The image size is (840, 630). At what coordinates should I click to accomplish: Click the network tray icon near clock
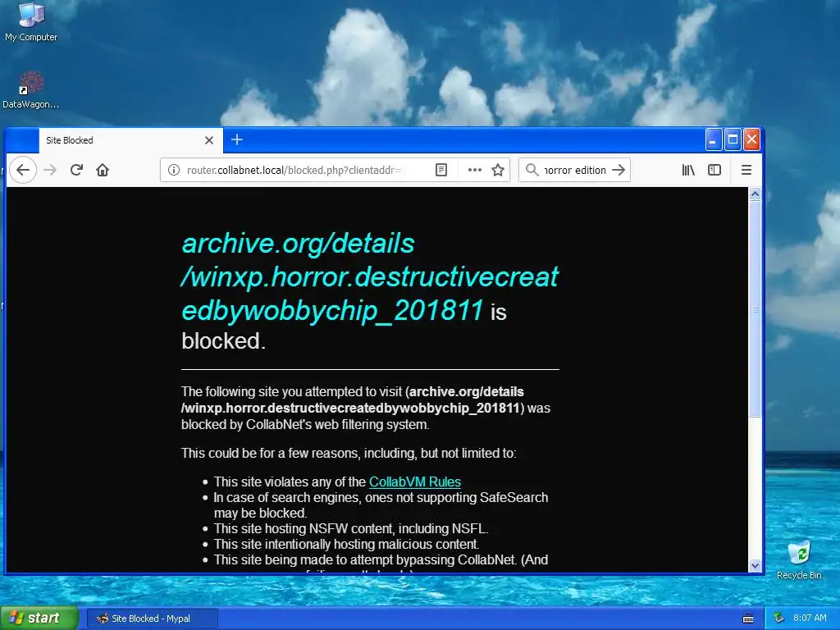coord(779,619)
